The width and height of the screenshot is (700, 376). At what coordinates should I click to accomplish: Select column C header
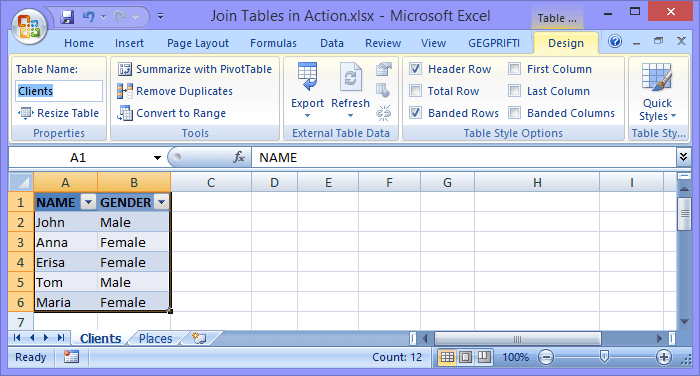point(211,182)
